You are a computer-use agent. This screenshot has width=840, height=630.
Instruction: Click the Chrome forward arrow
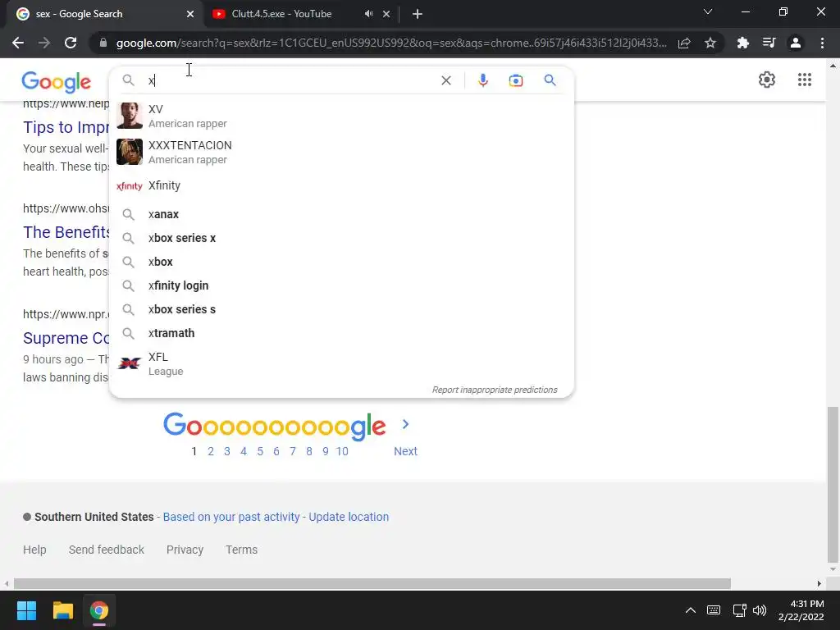pos(44,43)
